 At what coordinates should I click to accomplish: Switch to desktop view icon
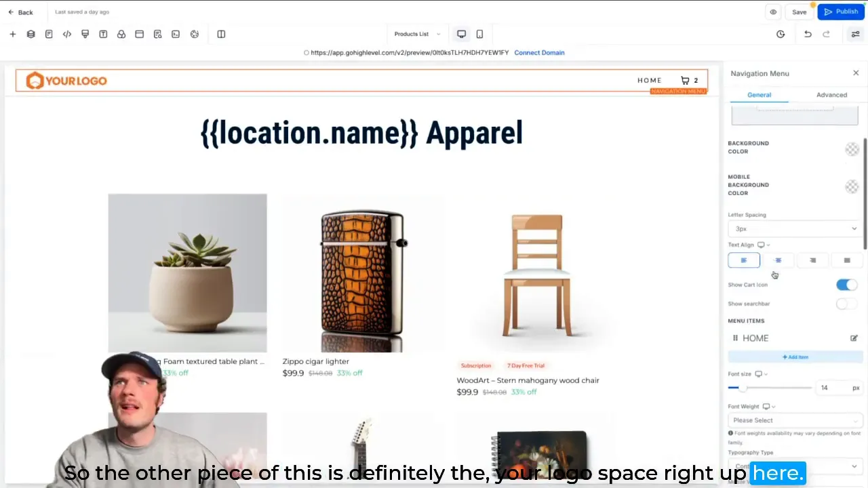[461, 34]
